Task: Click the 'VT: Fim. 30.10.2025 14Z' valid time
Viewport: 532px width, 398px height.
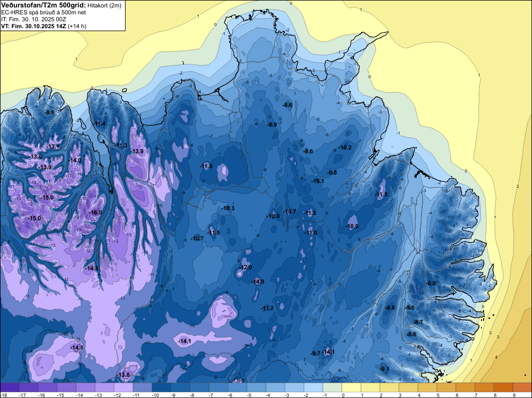Action: tap(34, 26)
